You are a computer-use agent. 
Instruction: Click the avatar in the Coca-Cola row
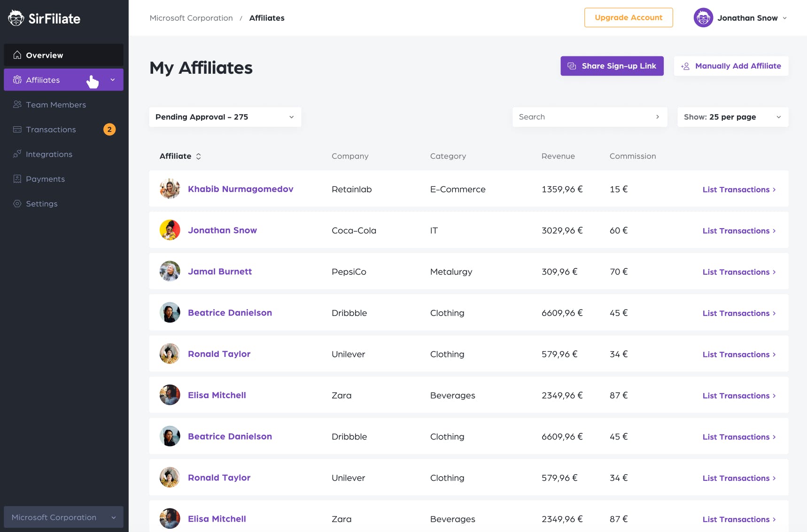tap(170, 230)
